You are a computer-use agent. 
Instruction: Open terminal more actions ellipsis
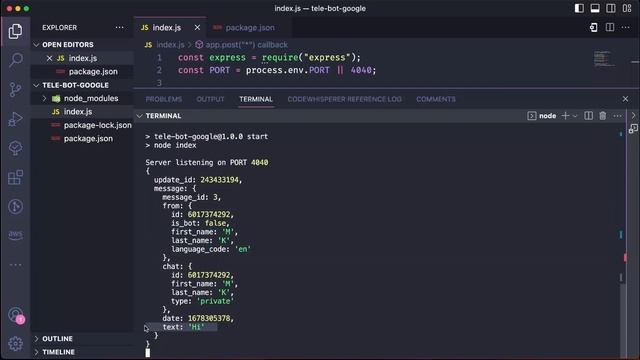(x=618, y=116)
